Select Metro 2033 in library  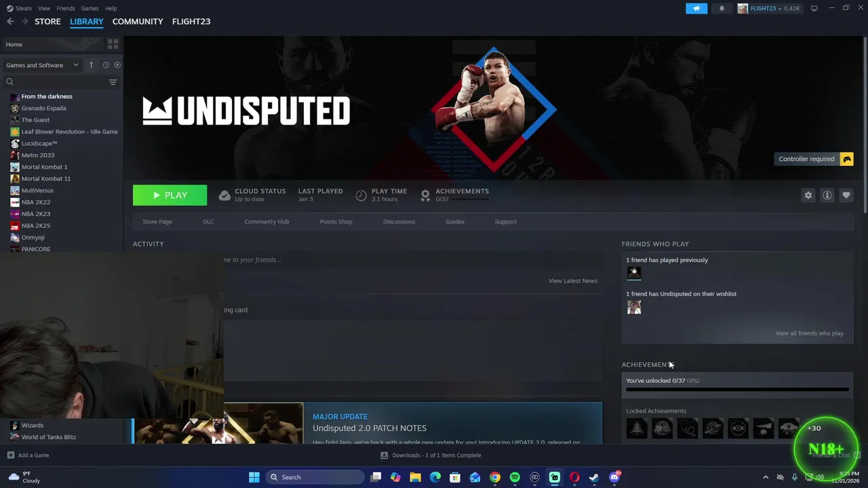[37, 155]
